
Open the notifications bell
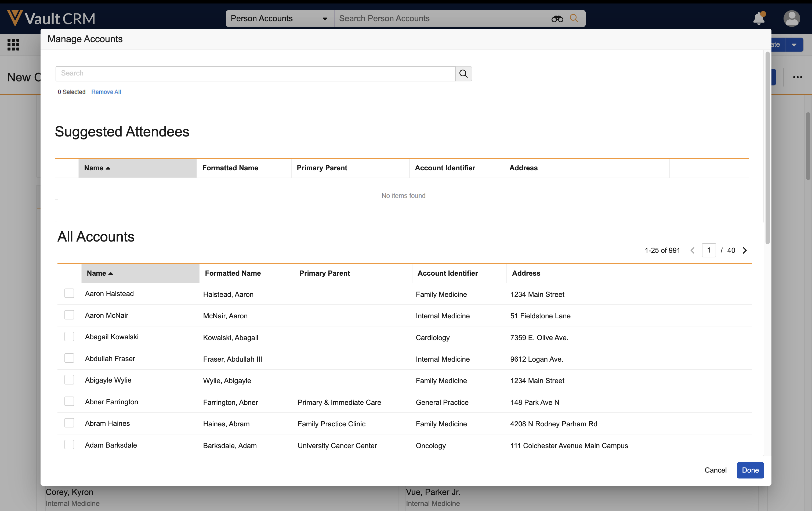coord(759,18)
